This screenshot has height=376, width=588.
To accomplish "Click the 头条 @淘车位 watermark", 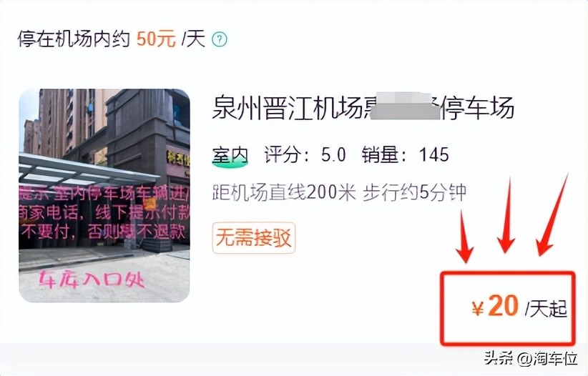I will pos(531,358).
